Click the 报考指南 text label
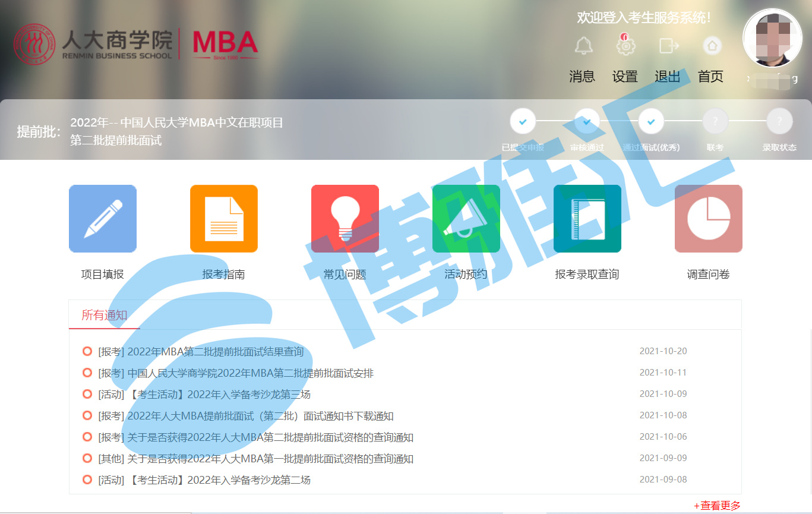 224,275
